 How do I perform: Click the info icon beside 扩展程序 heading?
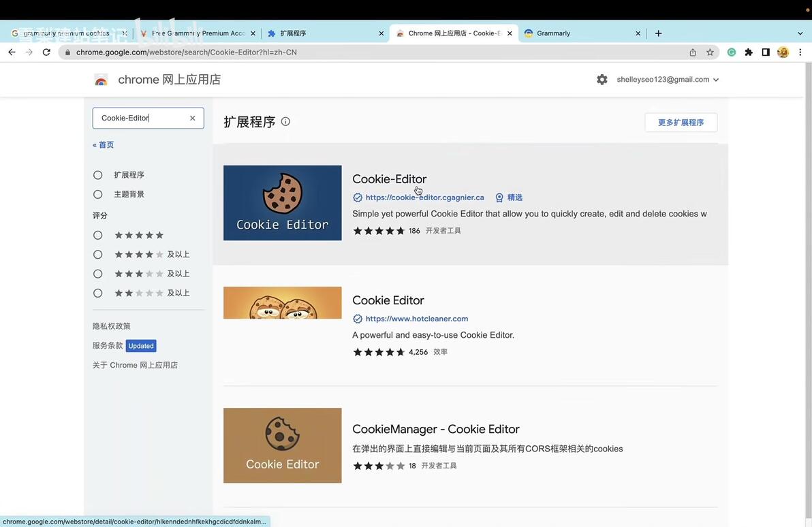pos(285,122)
